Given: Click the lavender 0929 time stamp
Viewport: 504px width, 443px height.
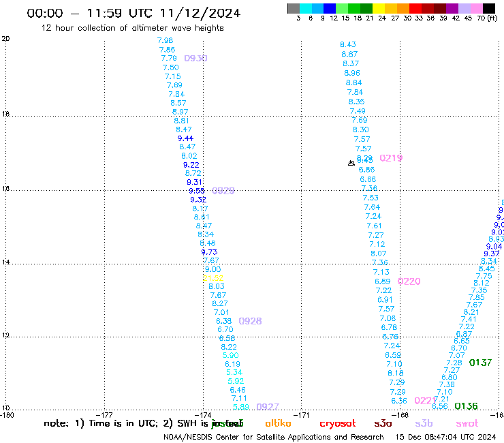Looking at the screenshot, I should (223, 191).
